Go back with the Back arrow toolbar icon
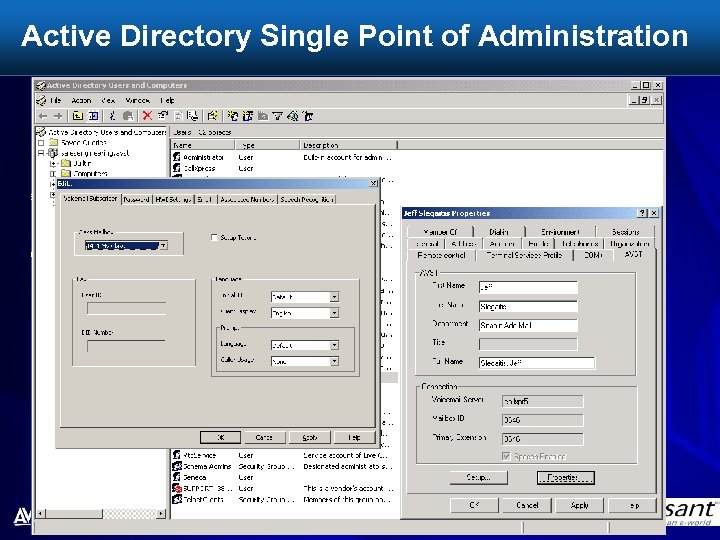The width and height of the screenshot is (720, 540). coord(43,116)
